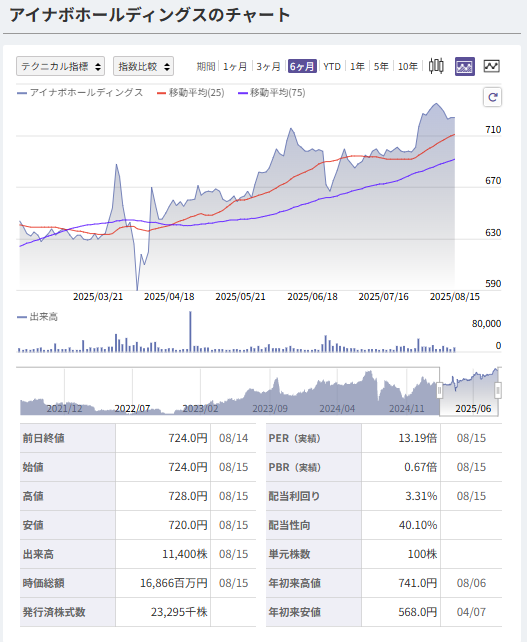The height and width of the screenshot is (642, 527).
Task: Select the 6ヶ月 period
Action: 302,66
